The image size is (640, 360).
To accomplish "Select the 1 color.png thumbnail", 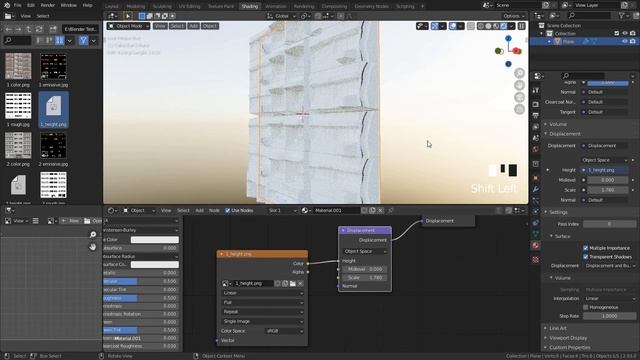I will 18,70.
